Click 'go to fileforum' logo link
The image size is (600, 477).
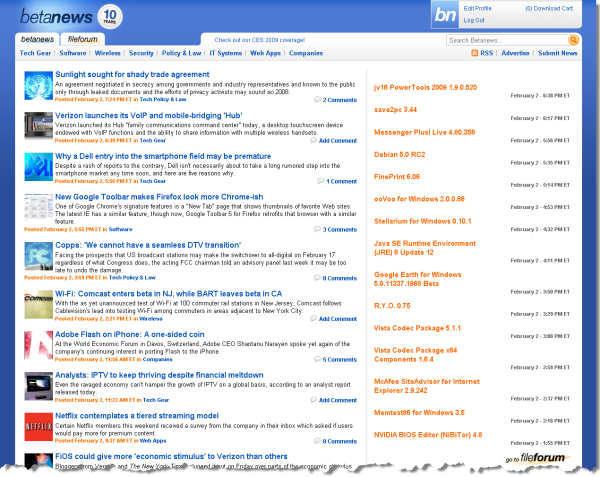[535, 457]
